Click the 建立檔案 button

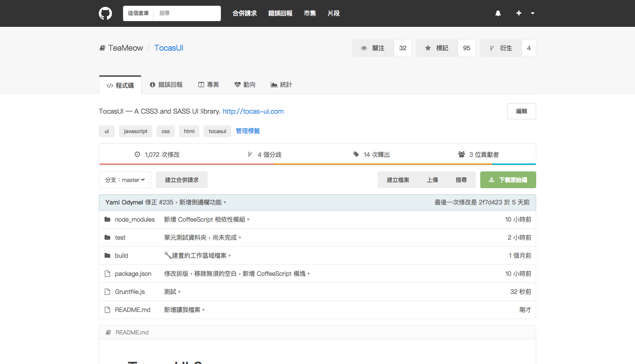tap(398, 180)
